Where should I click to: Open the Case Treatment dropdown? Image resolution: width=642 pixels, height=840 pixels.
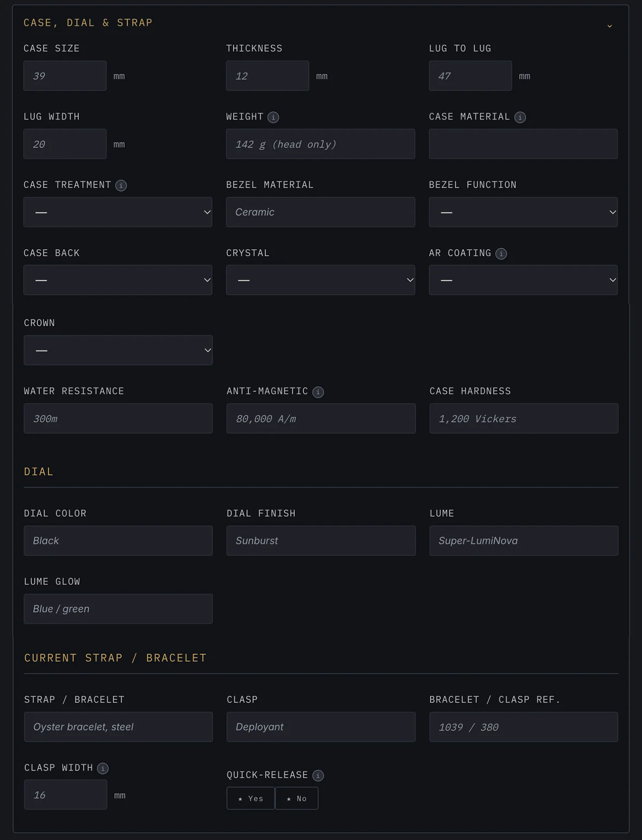click(x=118, y=212)
